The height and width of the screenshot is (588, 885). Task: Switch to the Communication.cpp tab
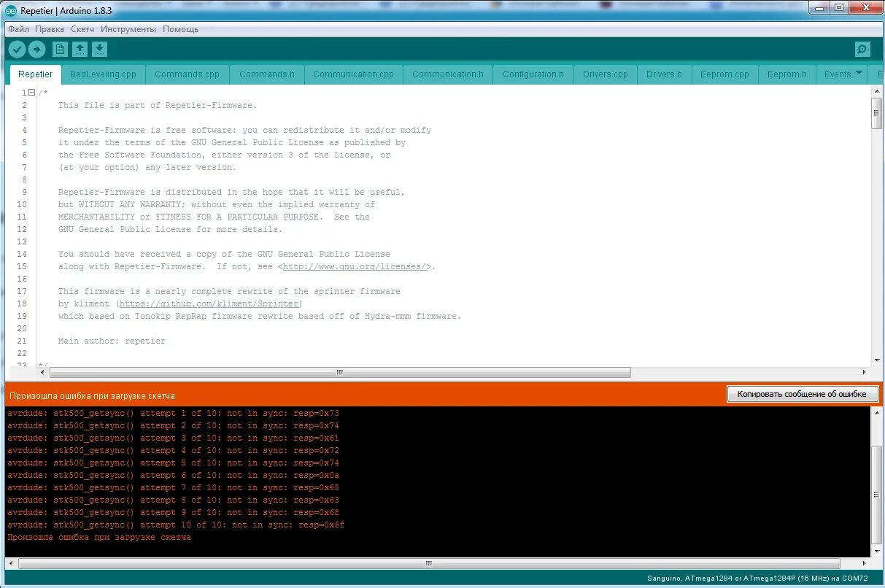(x=353, y=74)
